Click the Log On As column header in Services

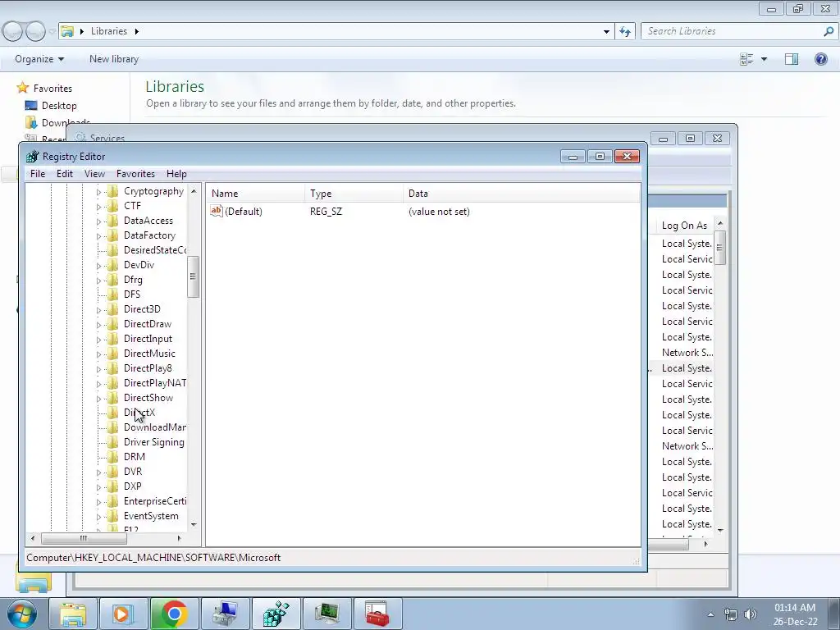(684, 226)
